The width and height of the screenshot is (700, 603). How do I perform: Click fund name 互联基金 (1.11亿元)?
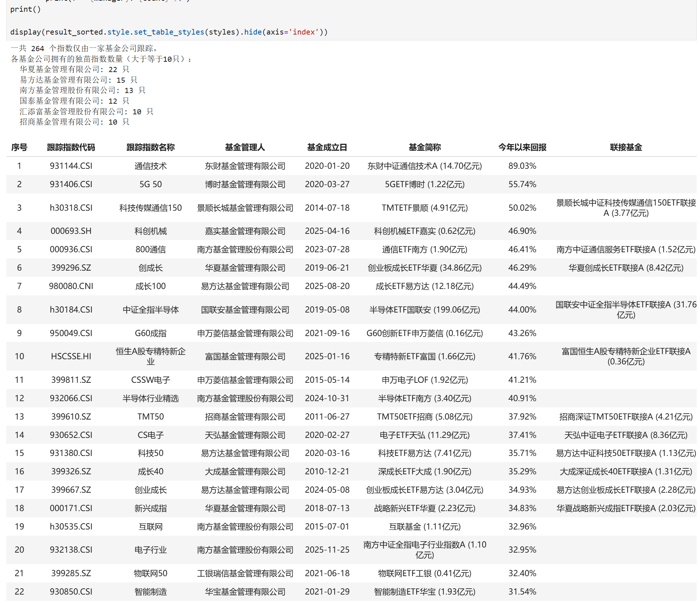[x=425, y=527]
